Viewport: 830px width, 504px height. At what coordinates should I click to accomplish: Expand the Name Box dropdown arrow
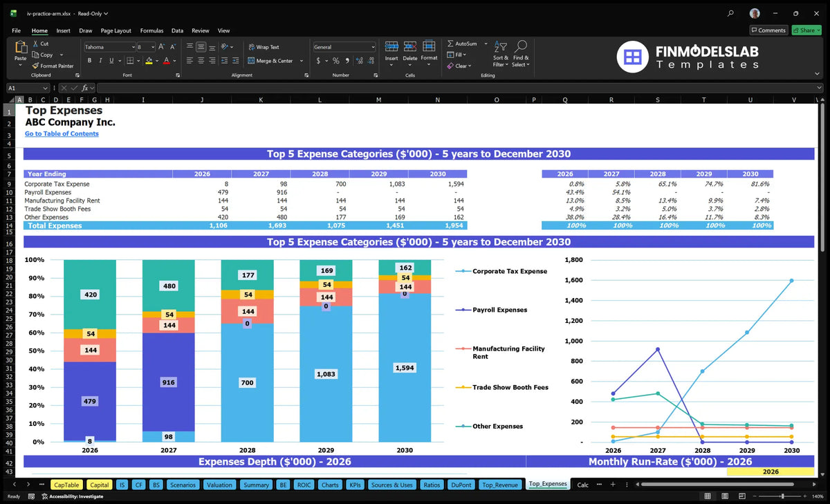tap(46, 88)
